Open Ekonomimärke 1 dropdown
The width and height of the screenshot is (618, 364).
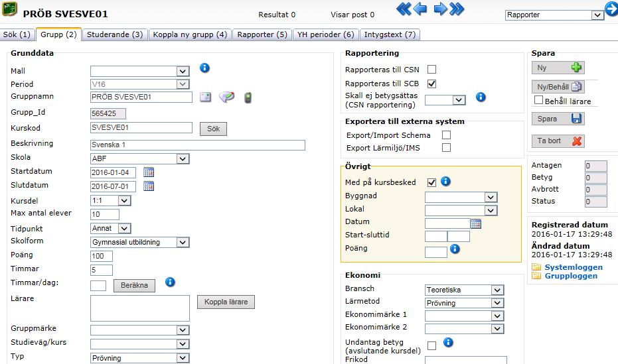point(464,316)
